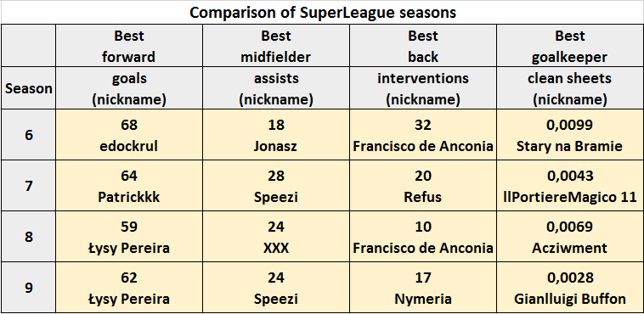Click the Best back header cell
644x314 pixels.
423,46
